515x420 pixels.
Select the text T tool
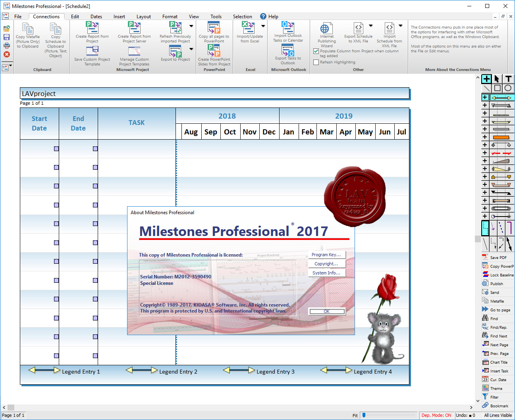[508, 79]
